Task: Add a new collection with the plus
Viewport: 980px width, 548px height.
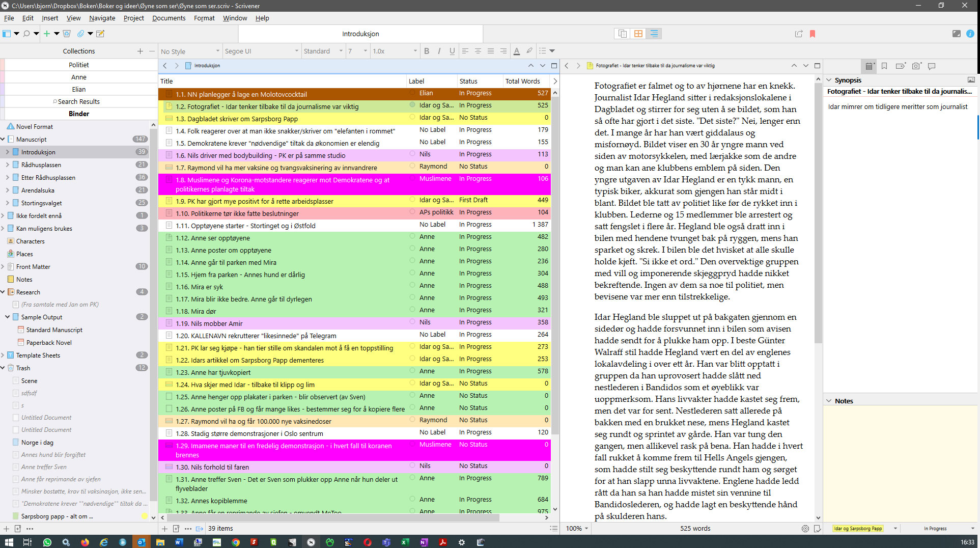Action: (140, 51)
